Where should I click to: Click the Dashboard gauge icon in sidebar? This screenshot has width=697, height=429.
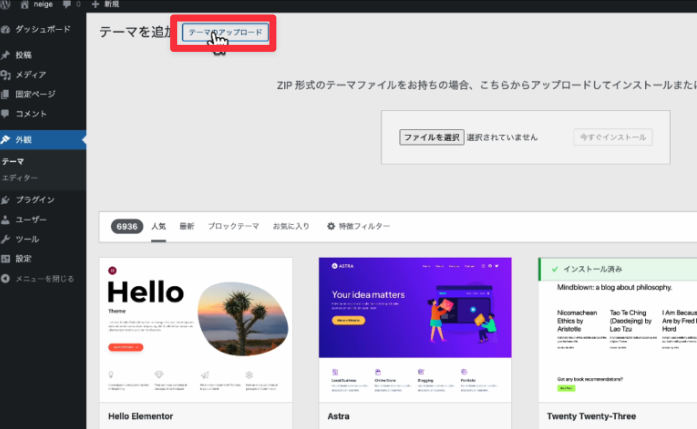tap(7, 30)
